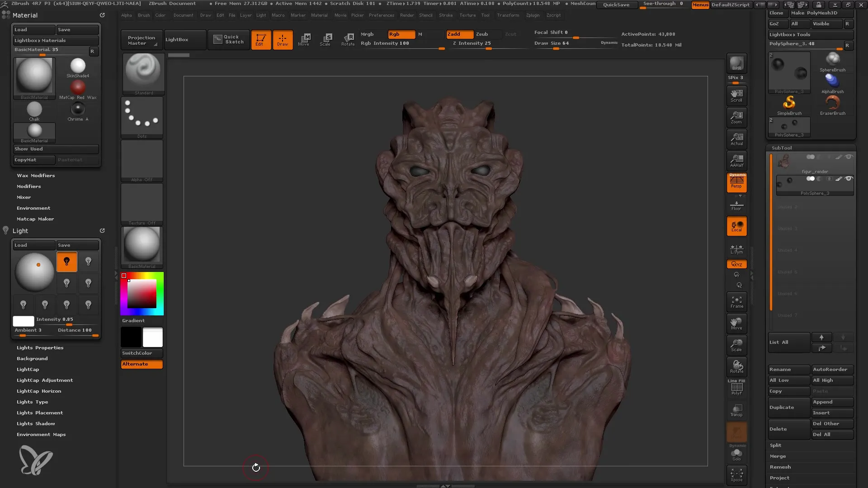The height and width of the screenshot is (488, 868).
Task: Expand the Lights Properties section
Action: (40, 347)
